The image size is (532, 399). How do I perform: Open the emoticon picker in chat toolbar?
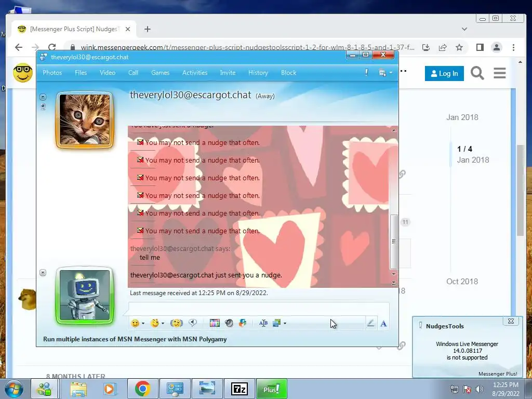pyautogui.click(x=135, y=323)
